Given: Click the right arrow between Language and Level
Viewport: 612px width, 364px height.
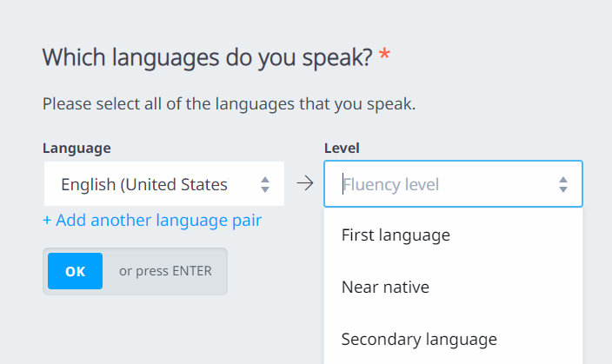Looking at the screenshot, I should tap(304, 184).
